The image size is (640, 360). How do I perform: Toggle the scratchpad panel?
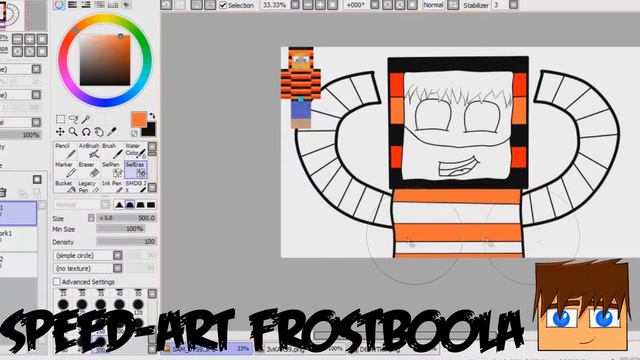(127, 5)
